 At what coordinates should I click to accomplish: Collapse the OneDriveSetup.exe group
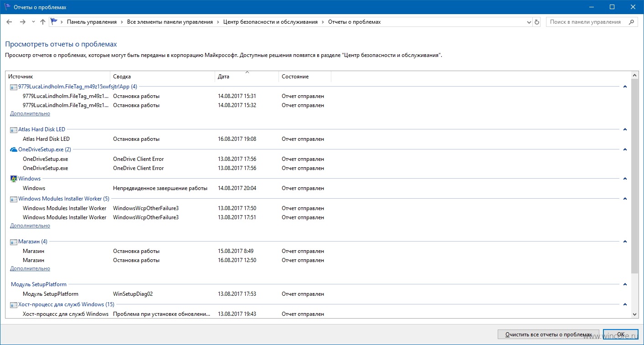[625, 149]
